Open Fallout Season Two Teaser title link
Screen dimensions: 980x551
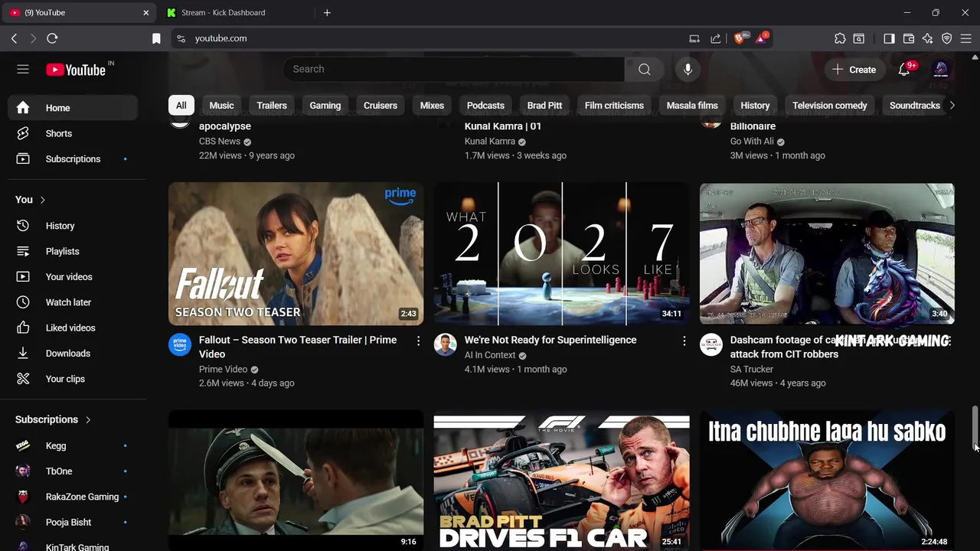point(298,347)
